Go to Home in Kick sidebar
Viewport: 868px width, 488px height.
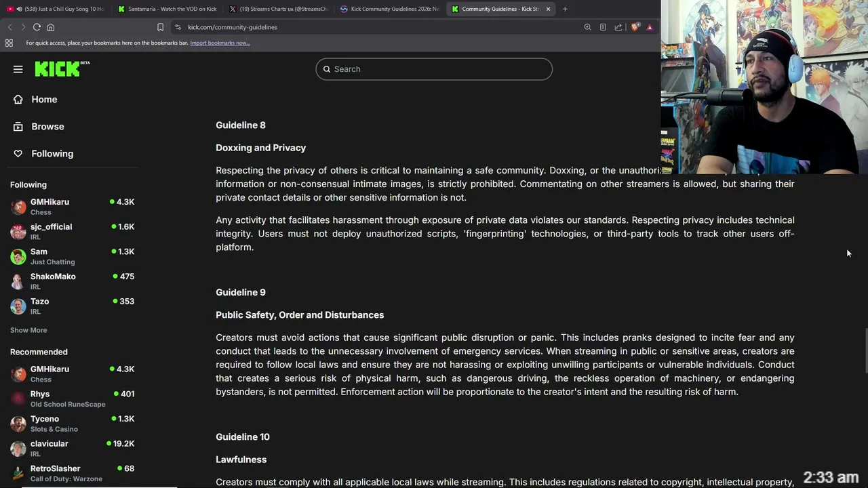point(44,100)
